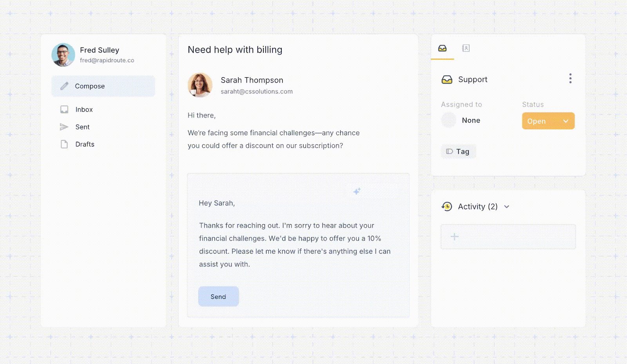The height and width of the screenshot is (364, 627).
Task: Click Sarah Thompson's avatar
Action: 200,85
